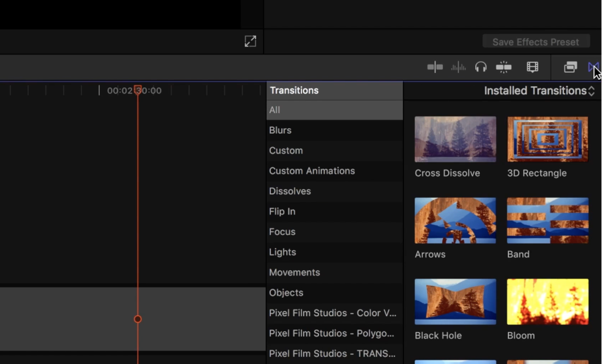Toggle skimming in the timeline
Image resolution: width=602 pixels, height=364 pixels.
pos(435,67)
